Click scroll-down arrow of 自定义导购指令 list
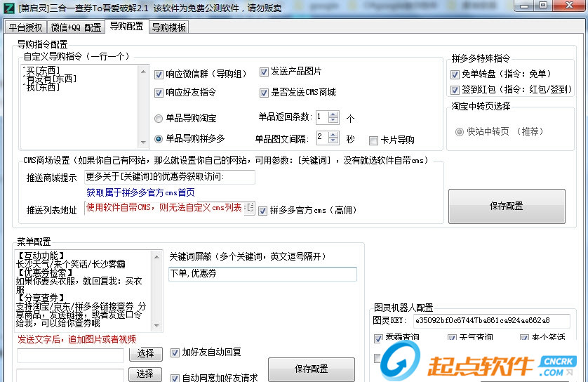 coord(143,143)
